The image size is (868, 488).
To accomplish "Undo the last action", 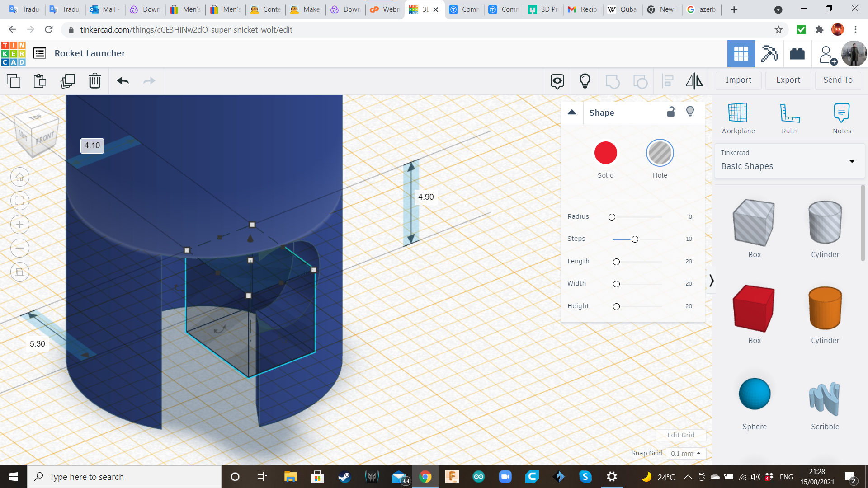I will [x=122, y=81].
